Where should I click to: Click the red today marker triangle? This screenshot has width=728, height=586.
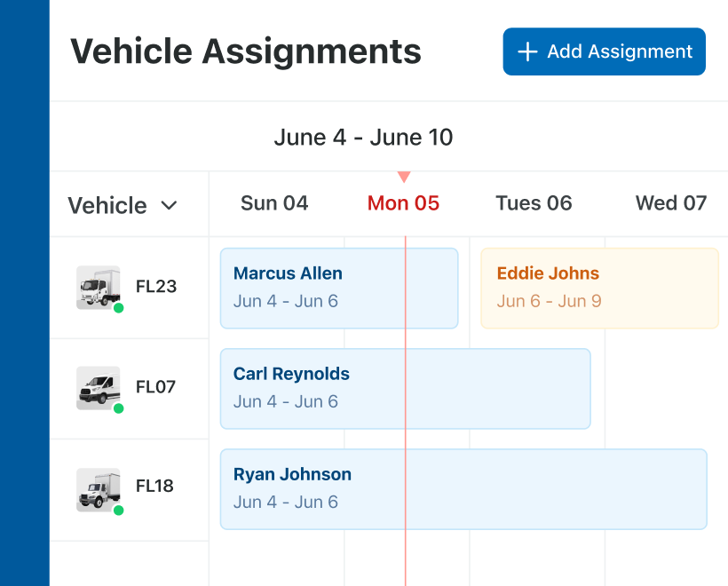pos(404,177)
